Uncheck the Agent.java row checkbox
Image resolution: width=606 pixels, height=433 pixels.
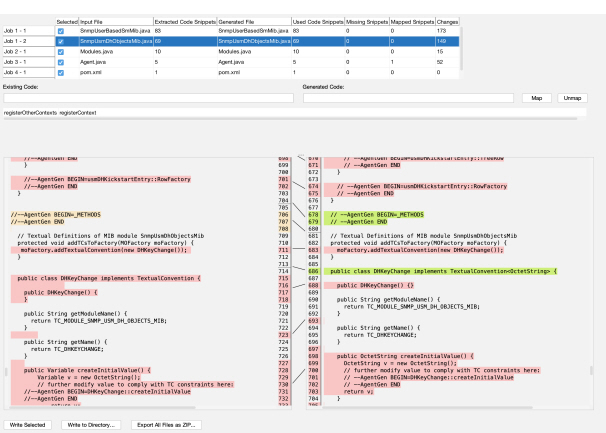click(x=60, y=62)
